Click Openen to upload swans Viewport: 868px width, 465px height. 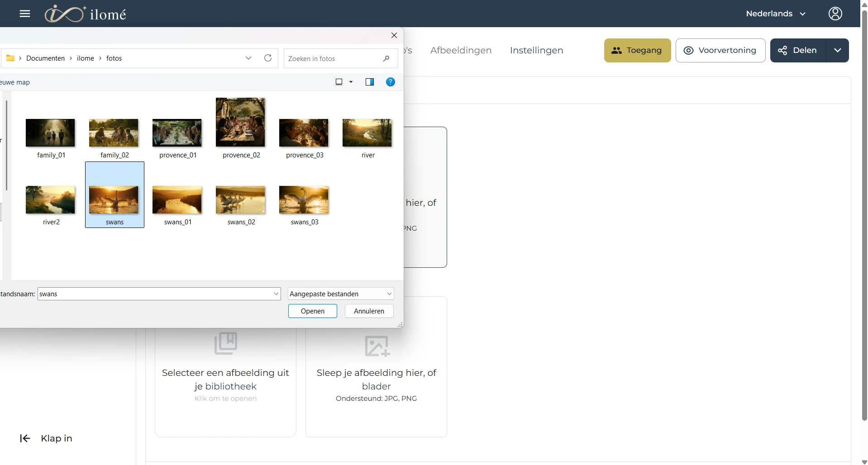coord(313,311)
